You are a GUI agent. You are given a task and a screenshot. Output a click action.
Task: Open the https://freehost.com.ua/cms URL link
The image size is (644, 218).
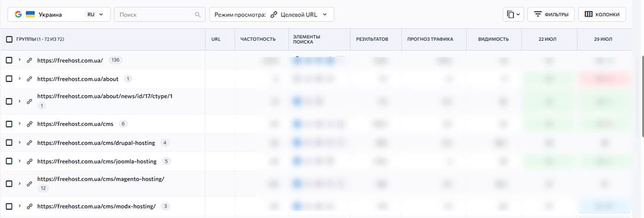[75, 124]
